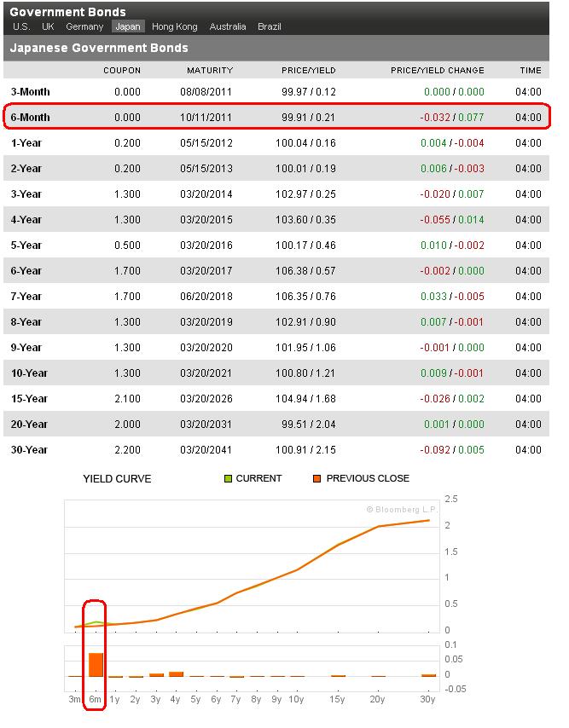Viewport: 569px width, 728px height.
Task: Click the PRICE/YIELD CHANGE column header
Action: (437, 70)
